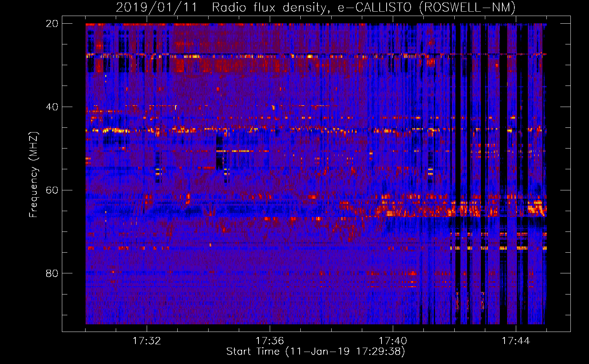Viewport: 589px width, 364px height.
Task: Select the 40 MHz frequency tick label
Action: click(x=52, y=107)
